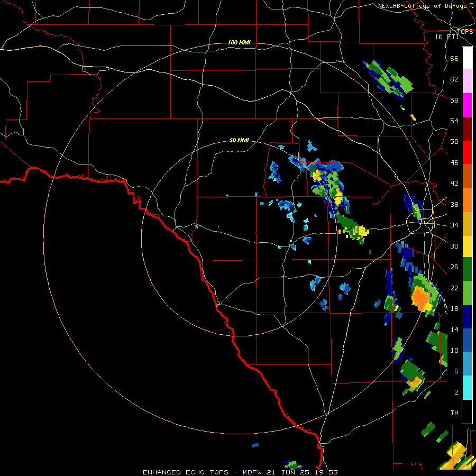Click the bright red legend swatch

pyautogui.click(x=467, y=152)
